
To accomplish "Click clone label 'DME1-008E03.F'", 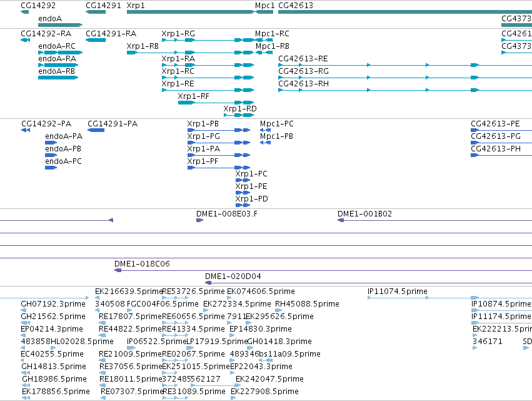I will pos(227,214).
